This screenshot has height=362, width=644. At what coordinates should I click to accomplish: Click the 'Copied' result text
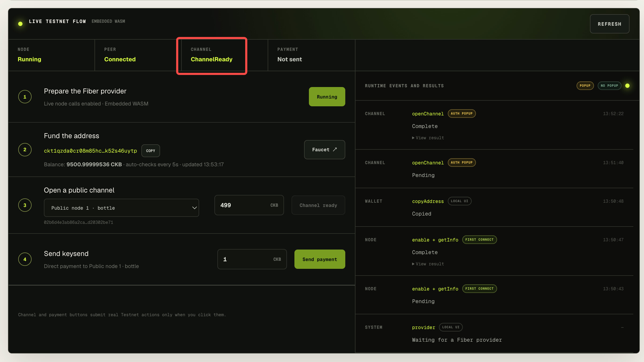click(x=422, y=214)
